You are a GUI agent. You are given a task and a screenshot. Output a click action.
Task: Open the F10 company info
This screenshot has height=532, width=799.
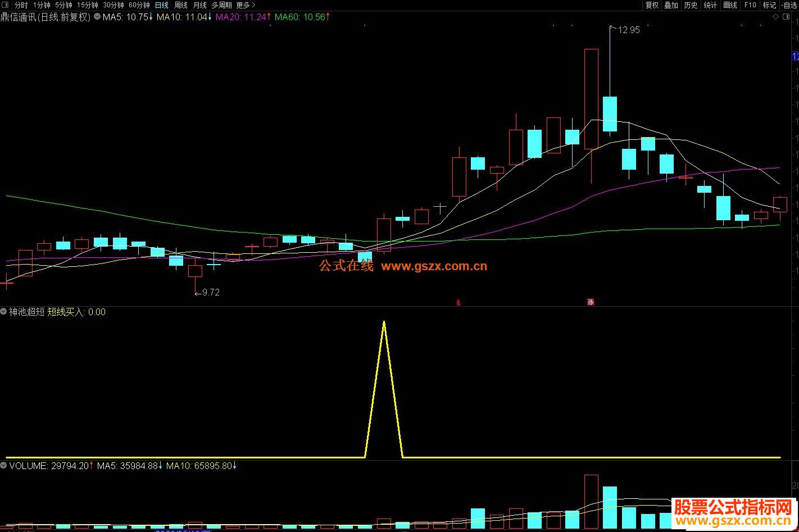[750, 5]
